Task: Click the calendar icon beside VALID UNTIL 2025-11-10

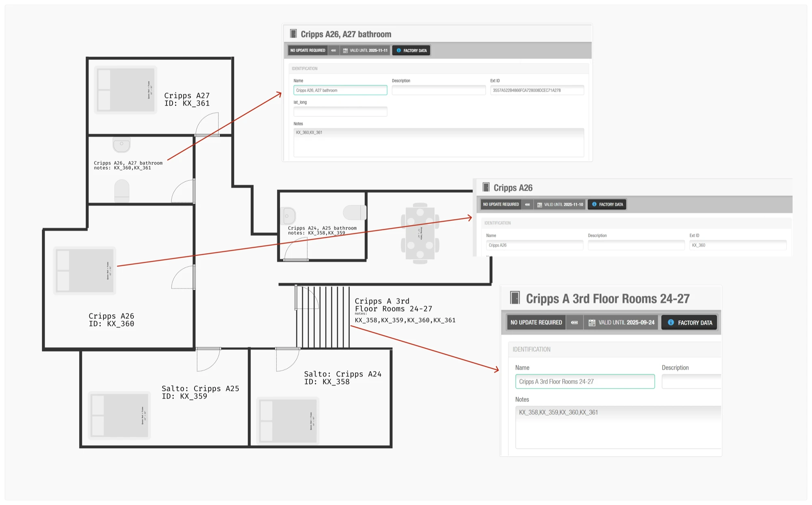Action: [539, 204]
